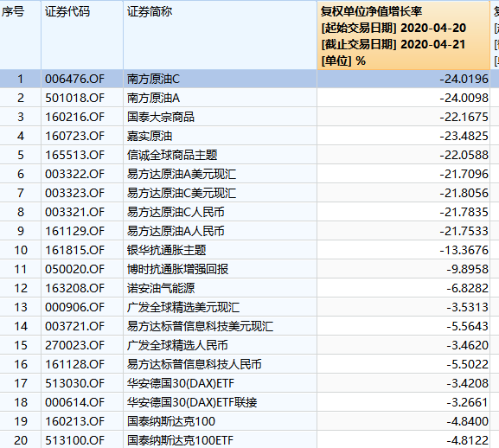Select fund code 161129.OF
Screen dimensions: 499x448
pos(74,231)
